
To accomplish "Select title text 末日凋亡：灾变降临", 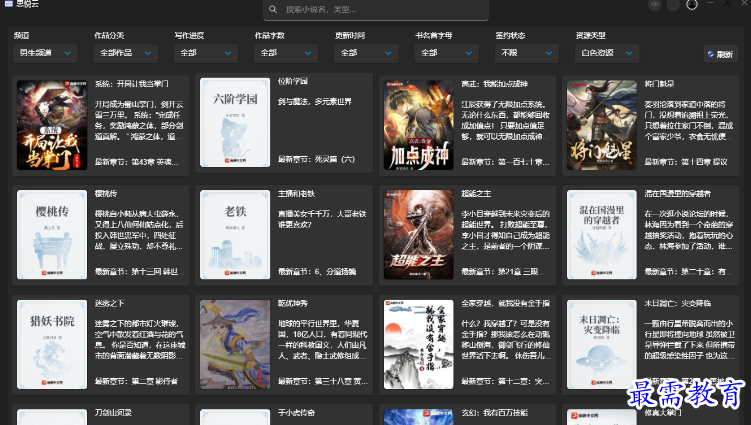I will tap(677, 303).
